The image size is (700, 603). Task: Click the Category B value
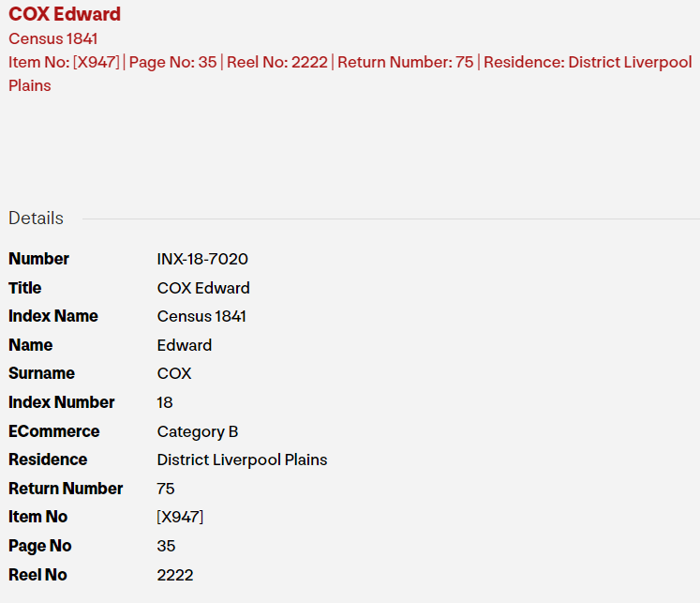[x=198, y=431]
